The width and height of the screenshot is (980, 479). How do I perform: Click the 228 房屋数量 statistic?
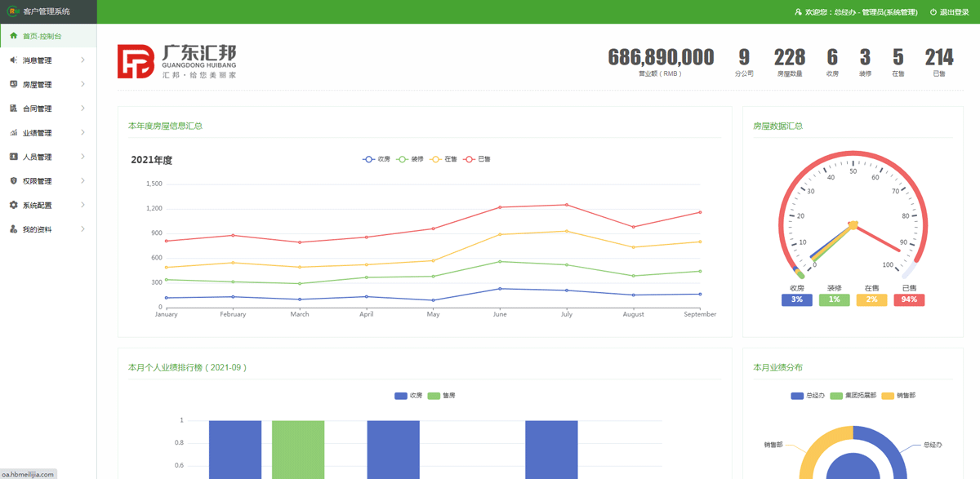790,61
